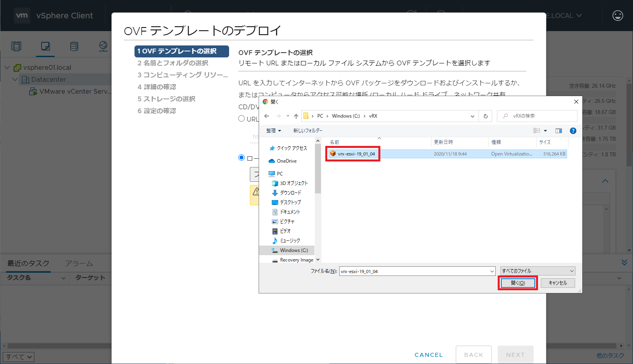Screen dimensions: 633x364
Task: Open the file type filter dropdown
Action: 538,271
